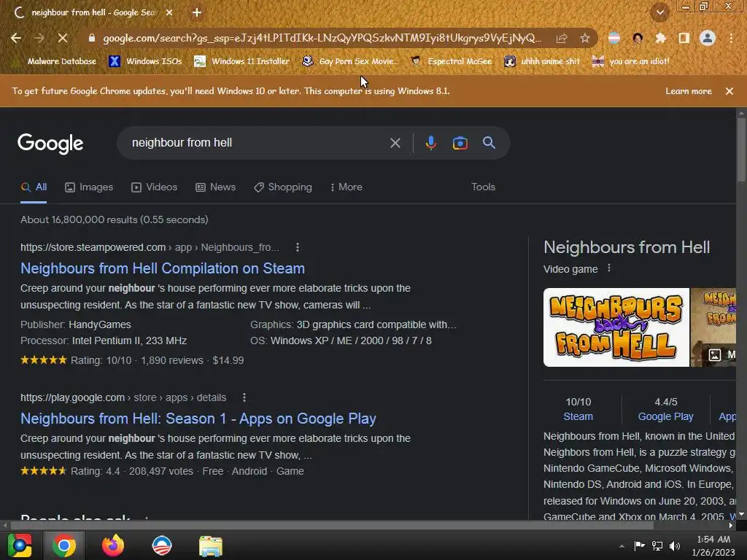The width and height of the screenshot is (747, 560).
Task: Toggle the browser side panel
Action: point(684,38)
